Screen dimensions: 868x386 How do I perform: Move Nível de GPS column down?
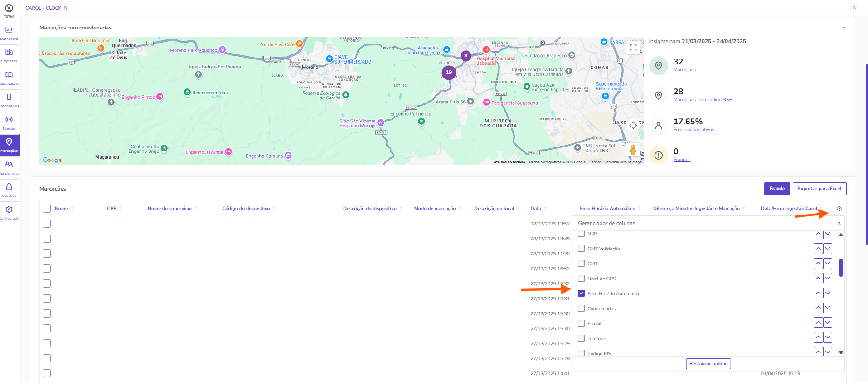coord(828,279)
